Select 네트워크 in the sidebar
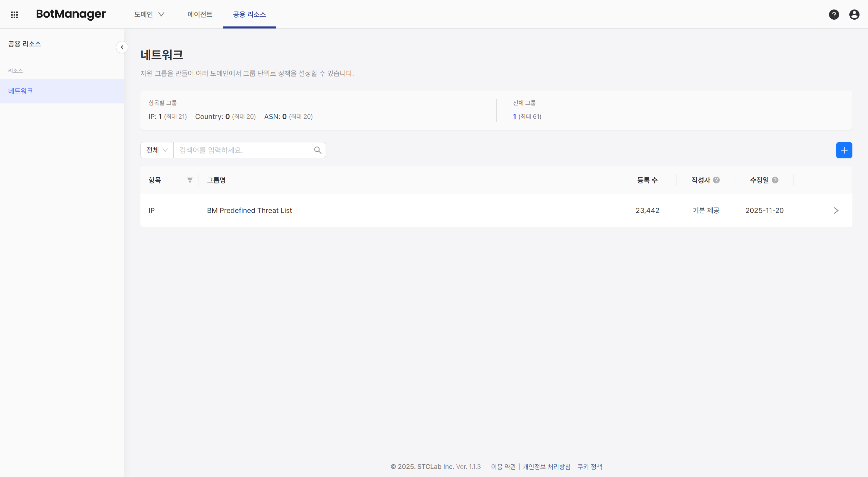 (21, 91)
